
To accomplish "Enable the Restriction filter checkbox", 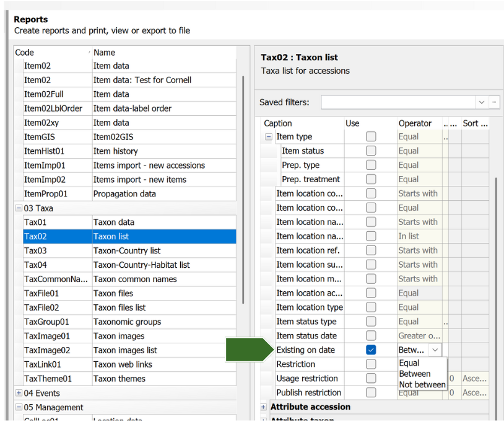I will [x=371, y=364].
